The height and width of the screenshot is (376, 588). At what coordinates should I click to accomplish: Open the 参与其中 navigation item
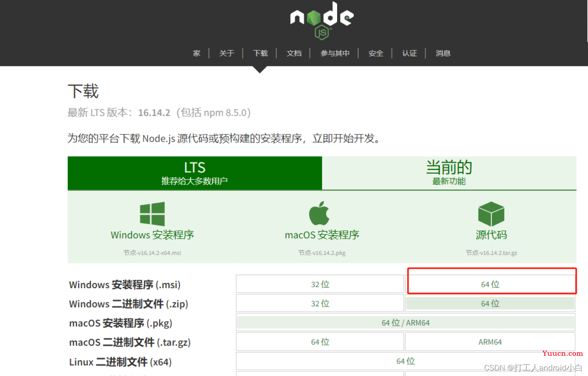tap(335, 53)
